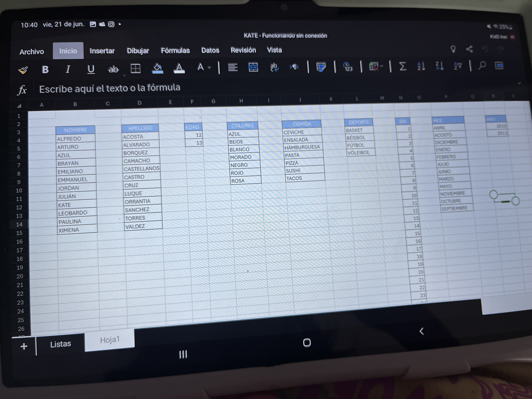The height and width of the screenshot is (399, 532).
Task: Open the Archivo menu
Action: pos(32,52)
